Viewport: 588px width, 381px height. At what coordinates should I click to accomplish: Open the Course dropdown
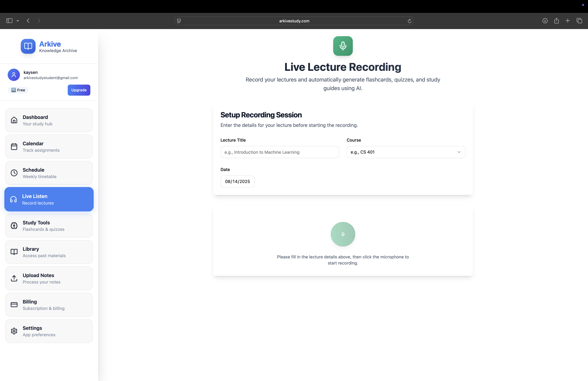(406, 152)
